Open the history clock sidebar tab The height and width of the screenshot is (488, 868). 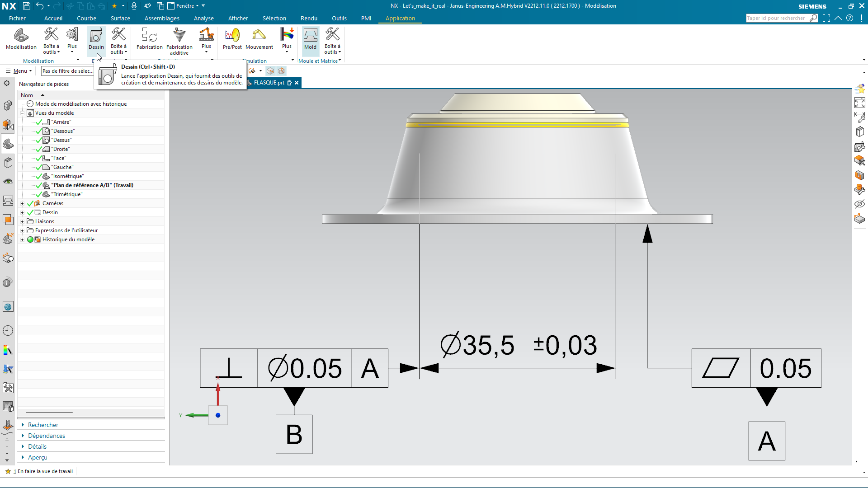(8, 330)
